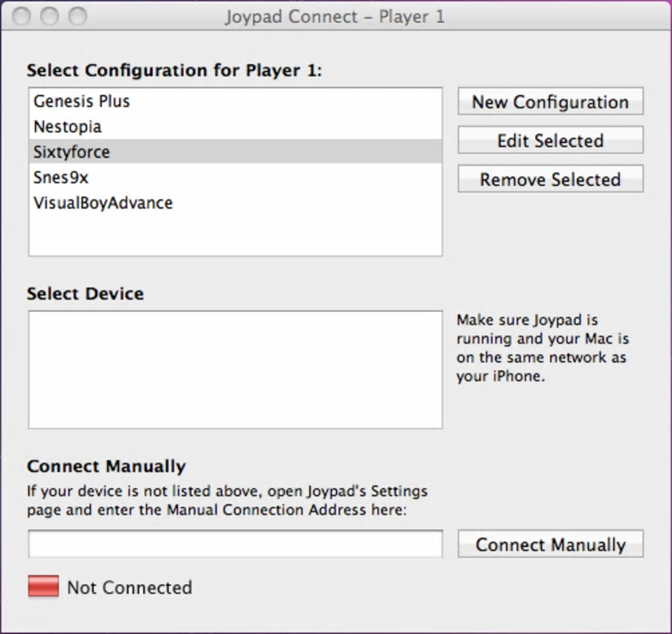Click the Joypad Connect – Player 1 title
The image size is (672, 634).
click(335, 16)
